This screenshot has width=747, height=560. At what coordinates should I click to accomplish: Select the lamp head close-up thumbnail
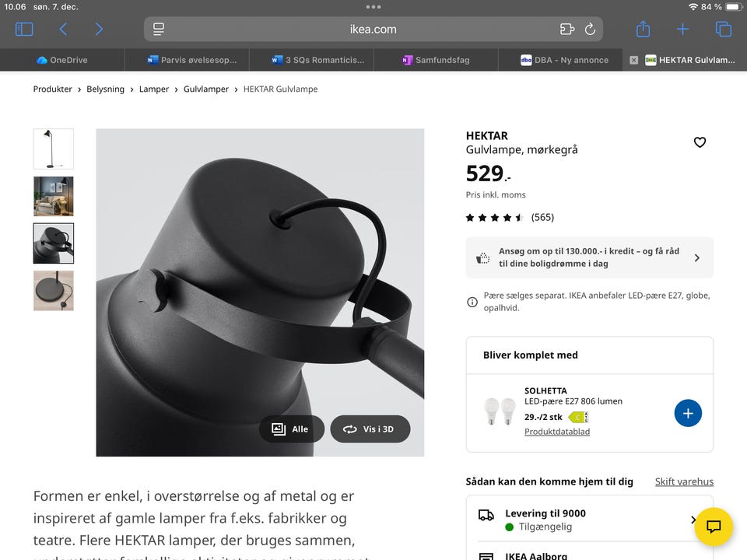pos(54,243)
